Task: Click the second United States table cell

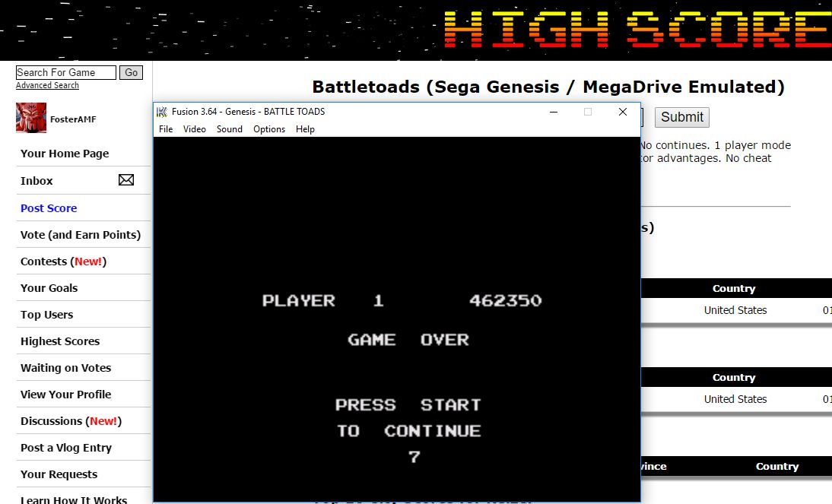Action: pyautogui.click(x=735, y=399)
